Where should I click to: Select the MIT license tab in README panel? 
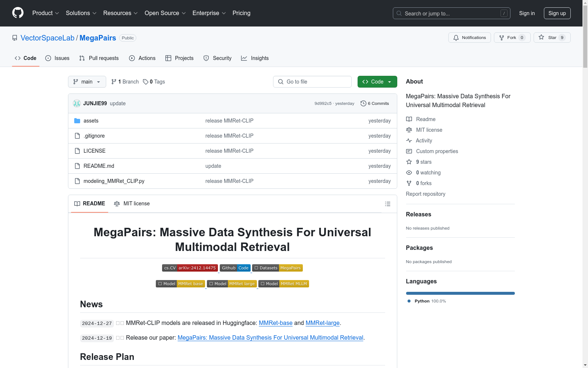click(132, 204)
